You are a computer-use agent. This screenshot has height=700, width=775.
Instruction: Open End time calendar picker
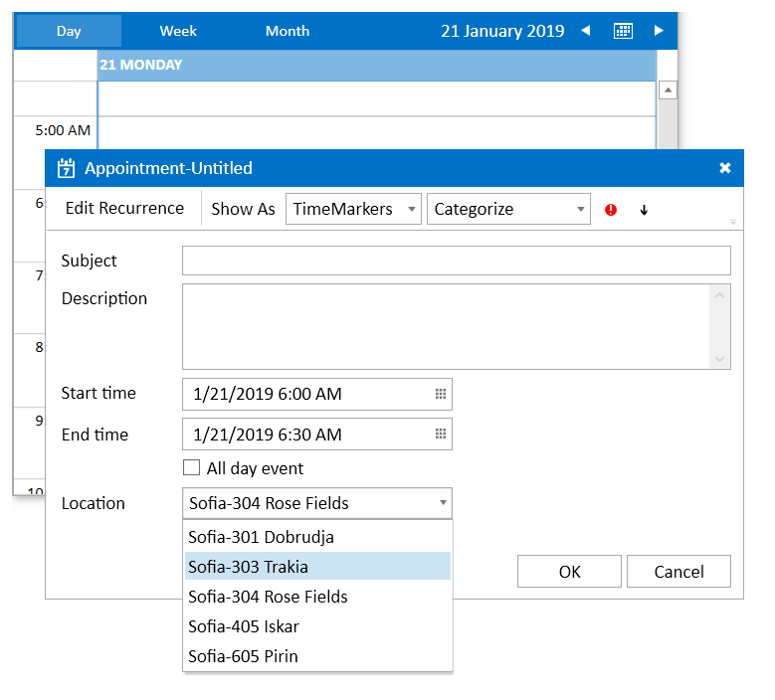(x=441, y=434)
